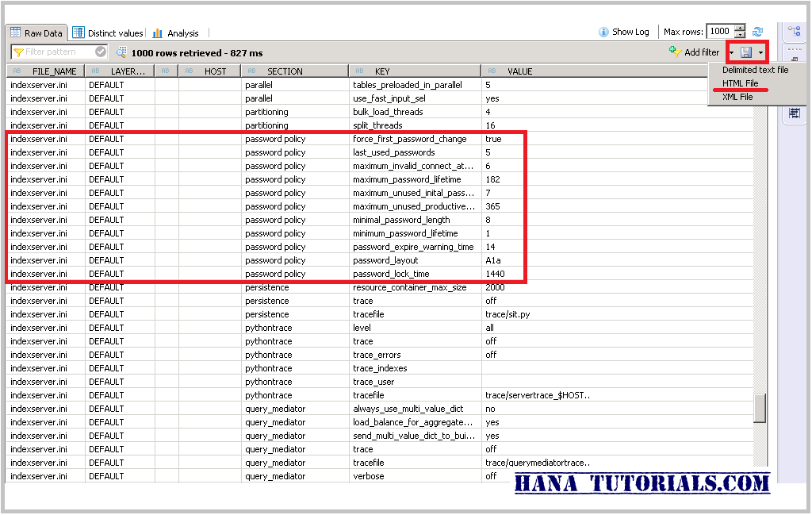Screen dimensions: 812x515
Task: Click the magnifier icon before row count
Action: pos(121,50)
